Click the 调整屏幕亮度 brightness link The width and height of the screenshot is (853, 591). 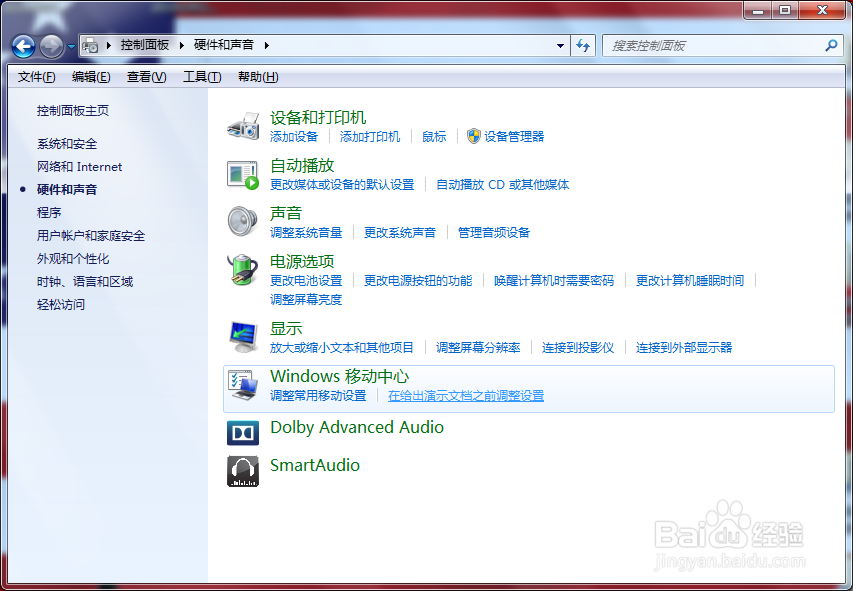(306, 300)
